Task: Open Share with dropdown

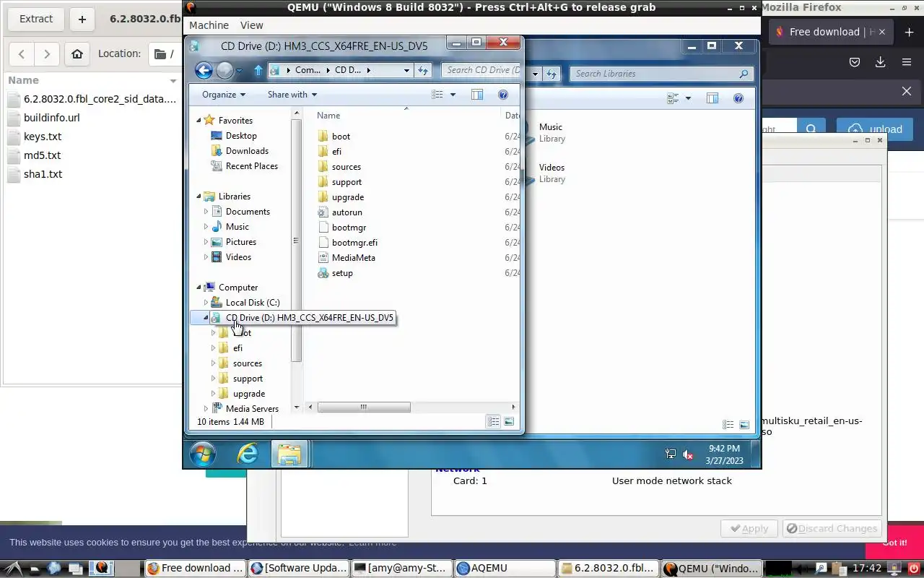Action: (292, 95)
